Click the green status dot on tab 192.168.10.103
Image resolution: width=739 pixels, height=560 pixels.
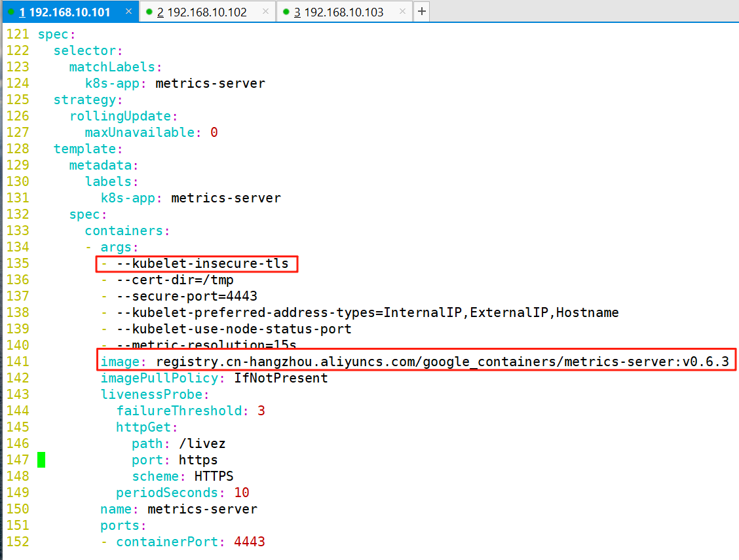point(286,12)
